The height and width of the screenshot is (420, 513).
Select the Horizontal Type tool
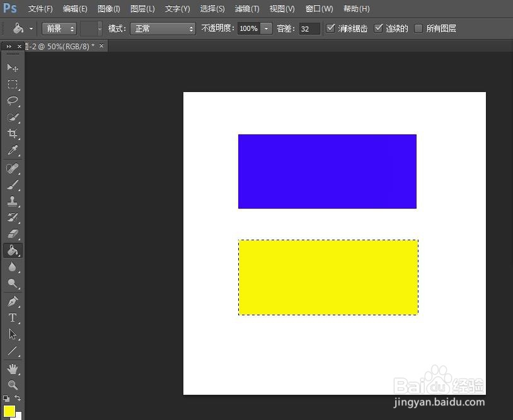(13, 318)
